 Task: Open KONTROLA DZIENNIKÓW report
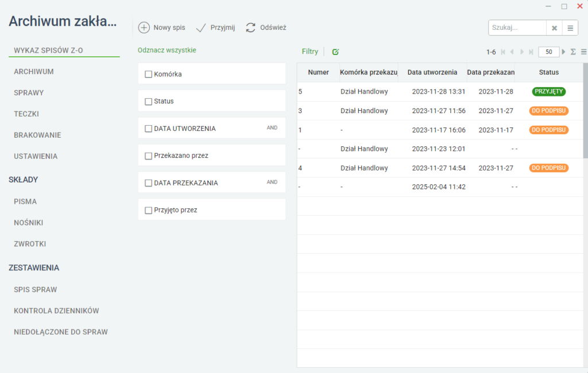click(x=56, y=311)
